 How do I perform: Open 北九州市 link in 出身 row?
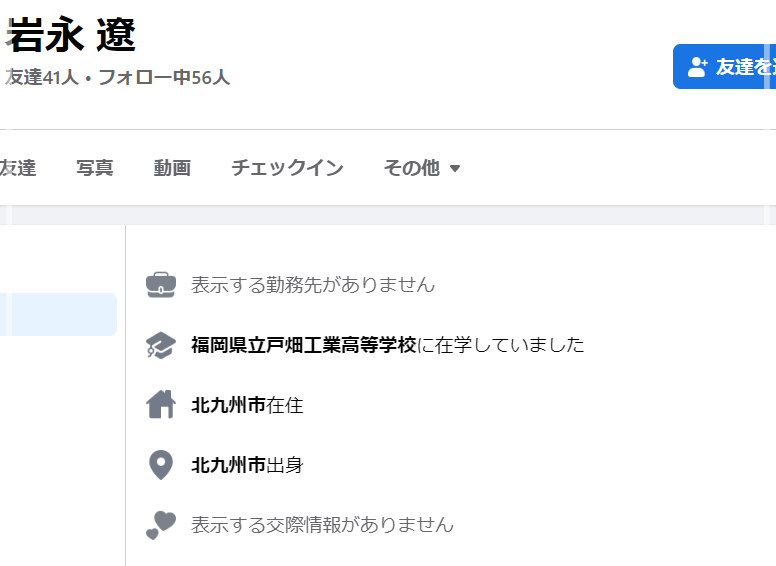228,465
